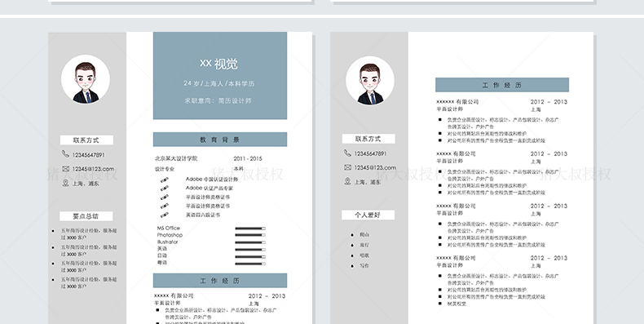Select the date range 2011 - 2015
Viewport: 644px width, 324px height.
[x=248, y=158]
